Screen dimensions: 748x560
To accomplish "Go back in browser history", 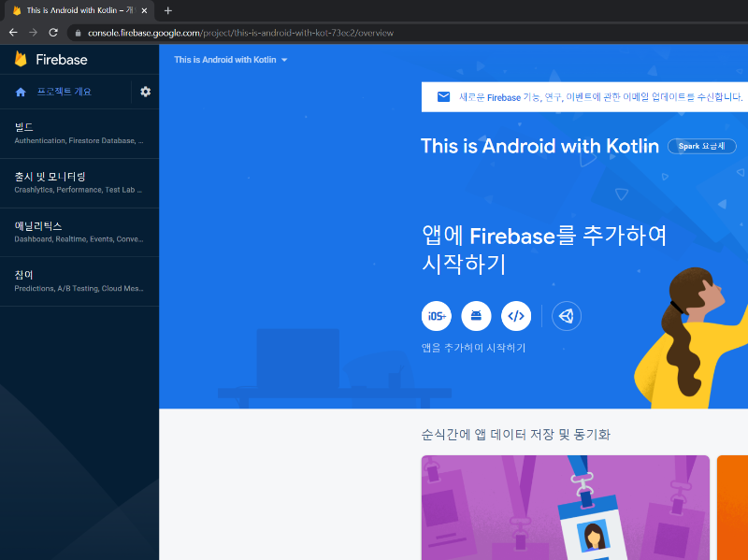I will click(13, 33).
